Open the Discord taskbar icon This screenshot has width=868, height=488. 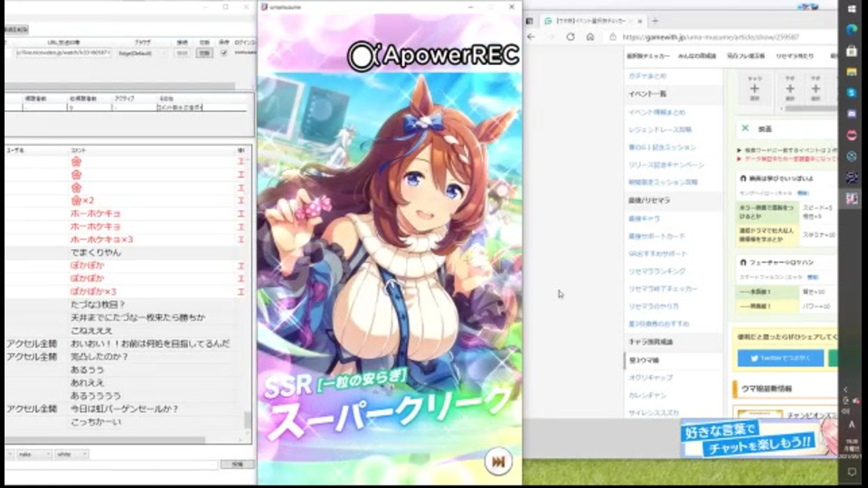pos(852,114)
